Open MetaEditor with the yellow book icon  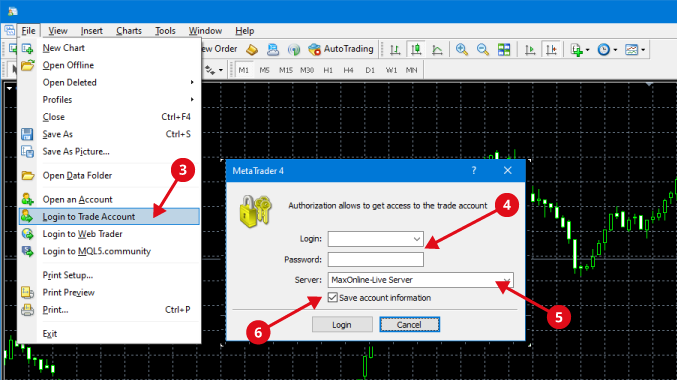[252, 50]
